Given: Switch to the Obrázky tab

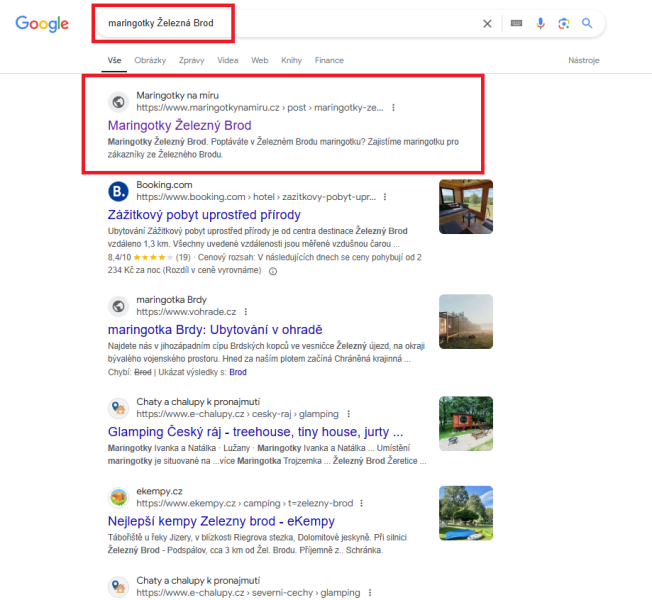Looking at the screenshot, I should pos(150,61).
